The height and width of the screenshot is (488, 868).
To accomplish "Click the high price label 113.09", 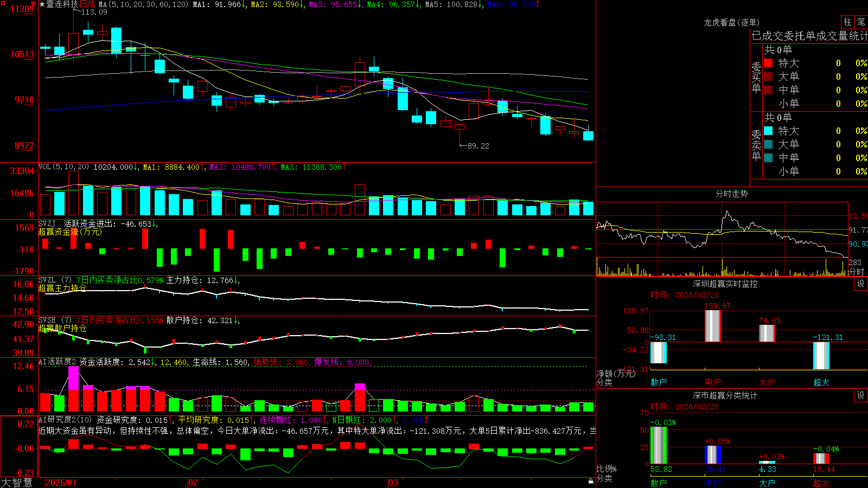I will (x=94, y=12).
